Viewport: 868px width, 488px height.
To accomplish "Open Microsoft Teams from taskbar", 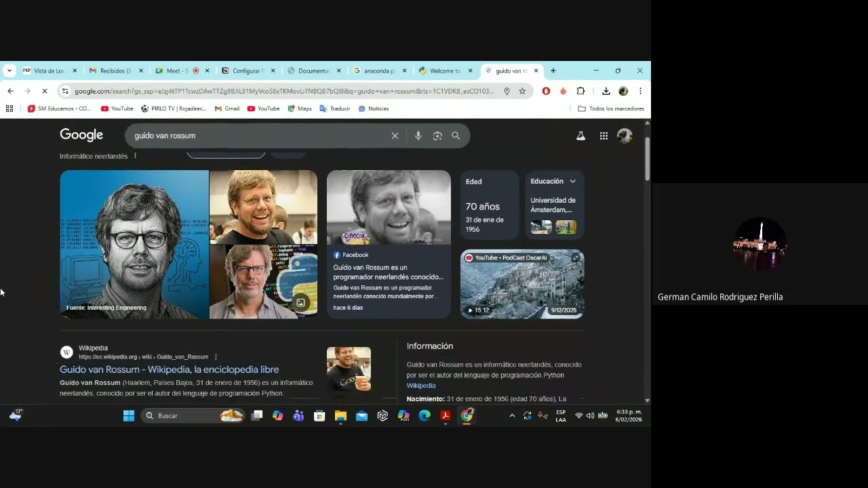I will point(298,415).
